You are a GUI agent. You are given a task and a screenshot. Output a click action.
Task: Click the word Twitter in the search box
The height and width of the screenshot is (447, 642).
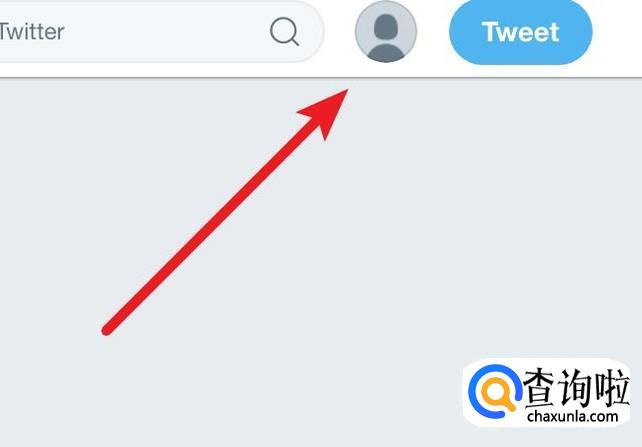click(x=32, y=32)
